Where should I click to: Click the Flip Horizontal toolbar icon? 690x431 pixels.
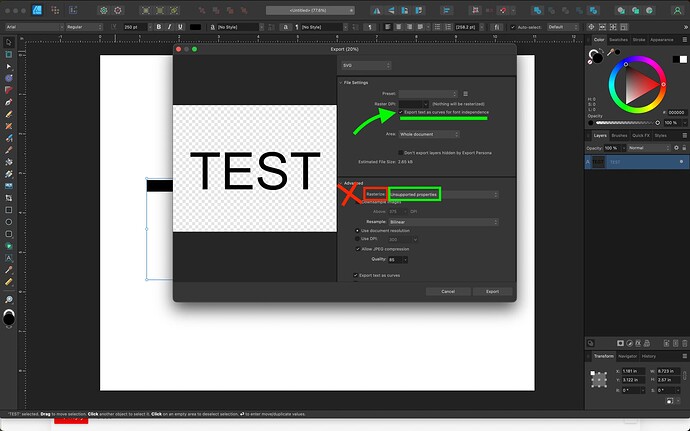[x=377, y=10]
